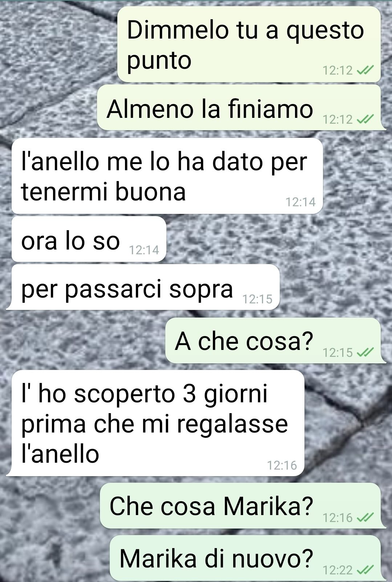Click read ticks on 'Marika di nuovo?' message
392x582 pixels.
pyautogui.click(x=365, y=570)
